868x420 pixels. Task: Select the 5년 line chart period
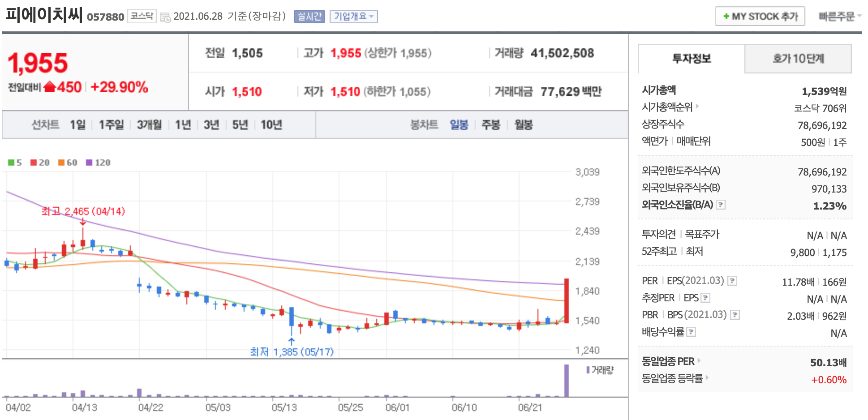[x=240, y=124]
